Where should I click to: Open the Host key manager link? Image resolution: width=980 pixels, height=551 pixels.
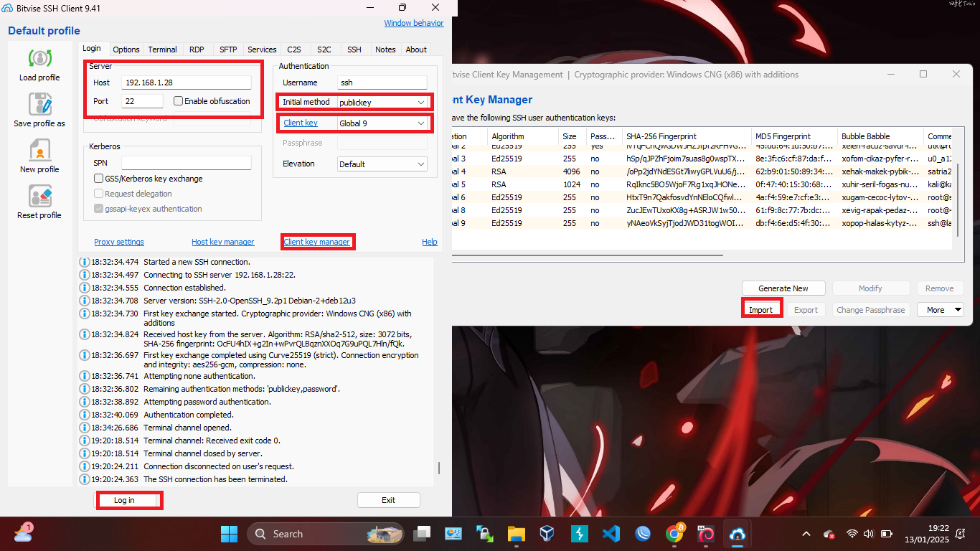click(x=223, y=242)
